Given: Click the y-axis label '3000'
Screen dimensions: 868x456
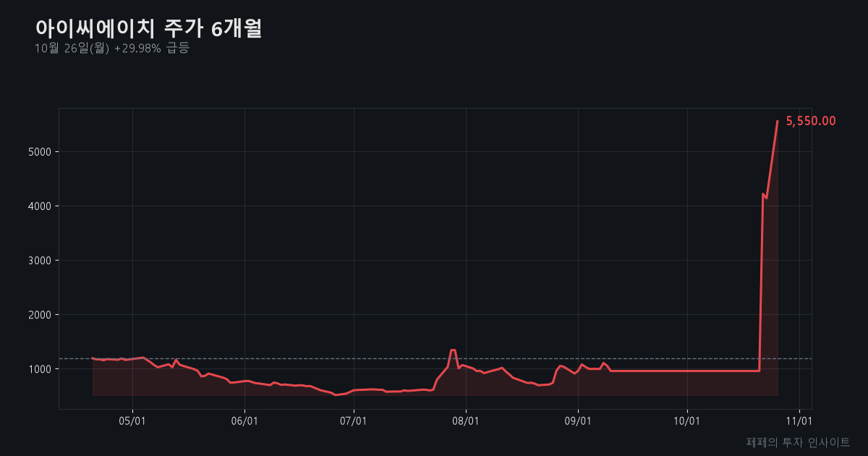Looking at the screenshot, I should coord(41,261).
